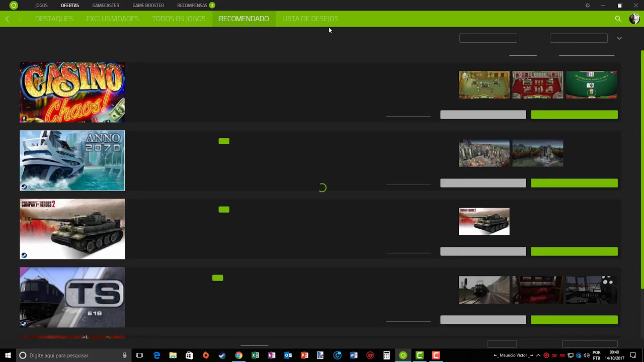Open Calculator from the taskbar
This screenshot has width=644, height=362.
386,355
